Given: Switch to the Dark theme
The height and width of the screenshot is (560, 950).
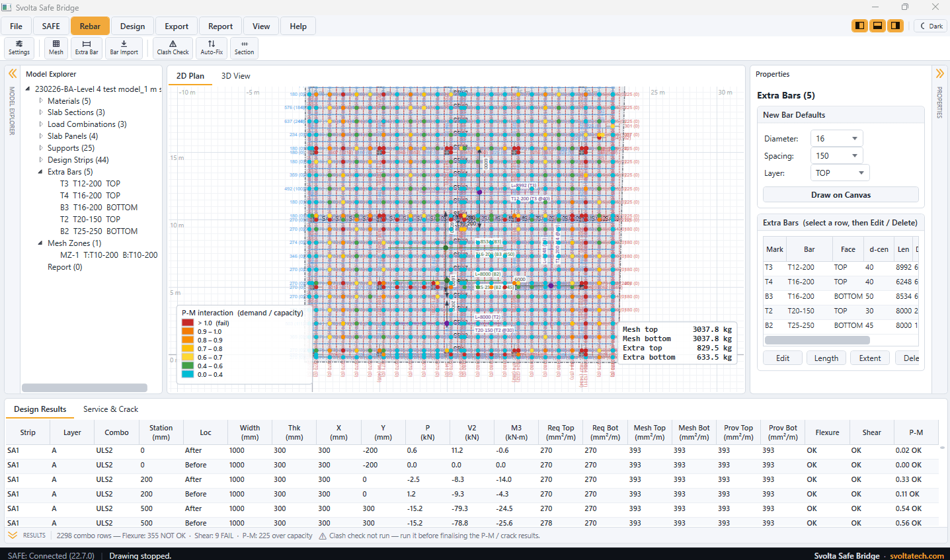Looking at the screenshot, I should pos(931,26).
